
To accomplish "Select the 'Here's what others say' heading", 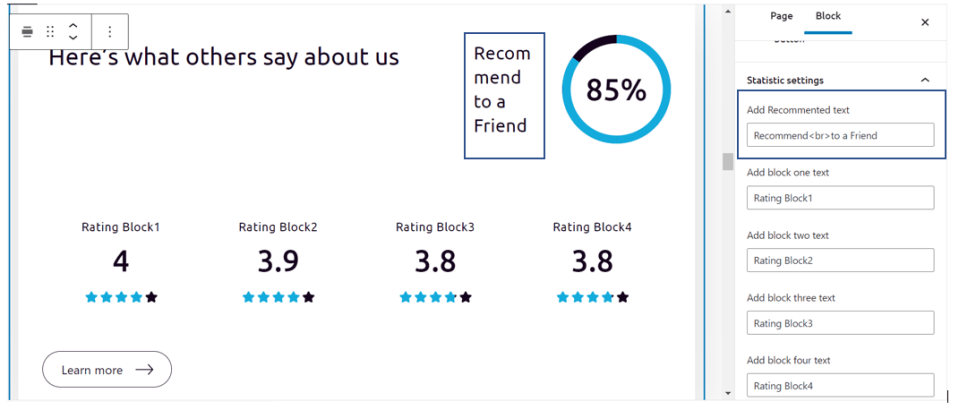I will (224, 57).
